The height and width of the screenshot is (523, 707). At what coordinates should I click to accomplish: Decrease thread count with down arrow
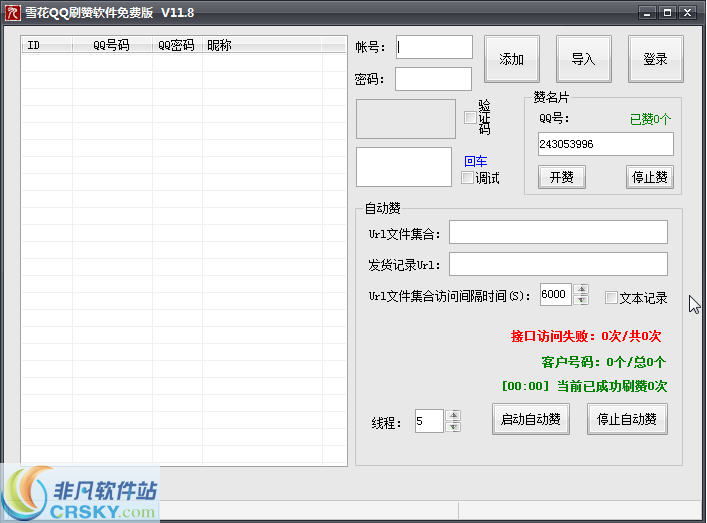pos(454,427)
